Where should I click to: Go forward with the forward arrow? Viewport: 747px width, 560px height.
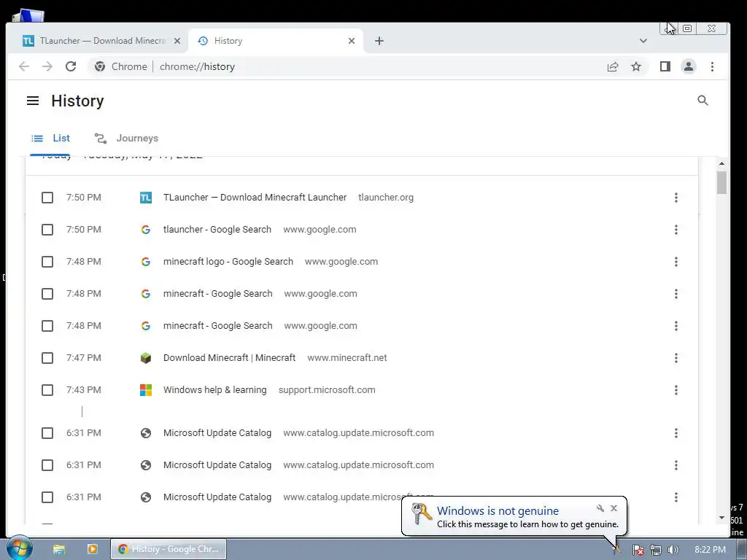(x=47, y=66)
